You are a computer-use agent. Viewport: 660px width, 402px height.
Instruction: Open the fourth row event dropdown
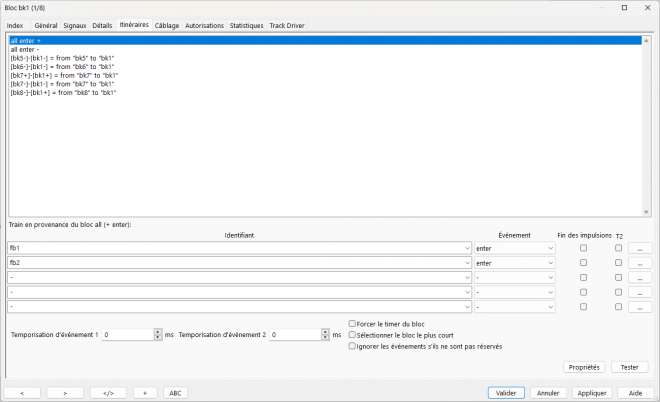(514, 292)
